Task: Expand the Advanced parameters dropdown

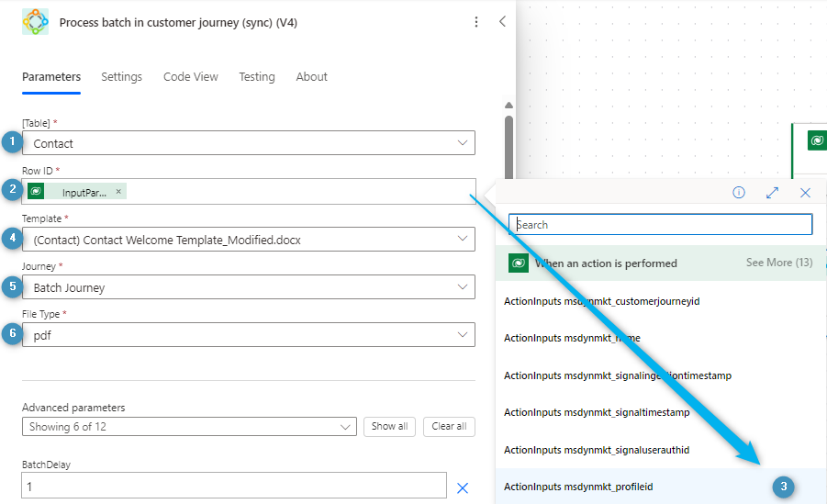Action: [x=189, y=426]
